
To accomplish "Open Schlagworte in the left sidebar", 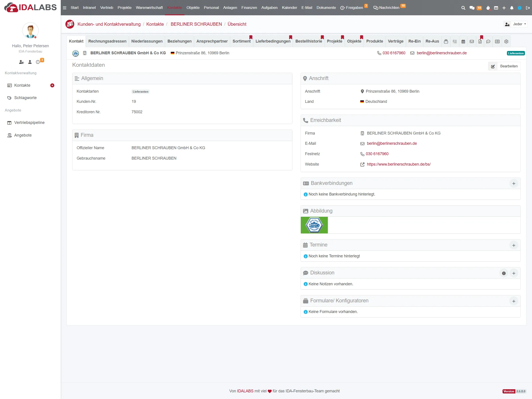I will 25,98.
